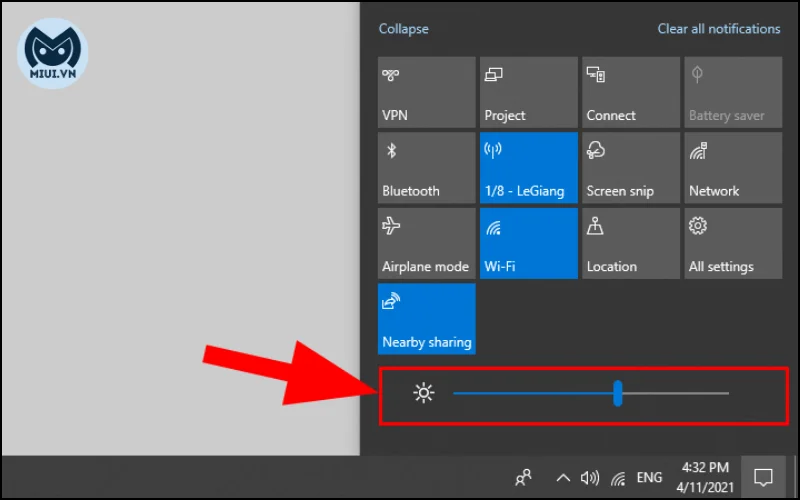
Task: Click the ENG language indicator
Action: [649, 478]
